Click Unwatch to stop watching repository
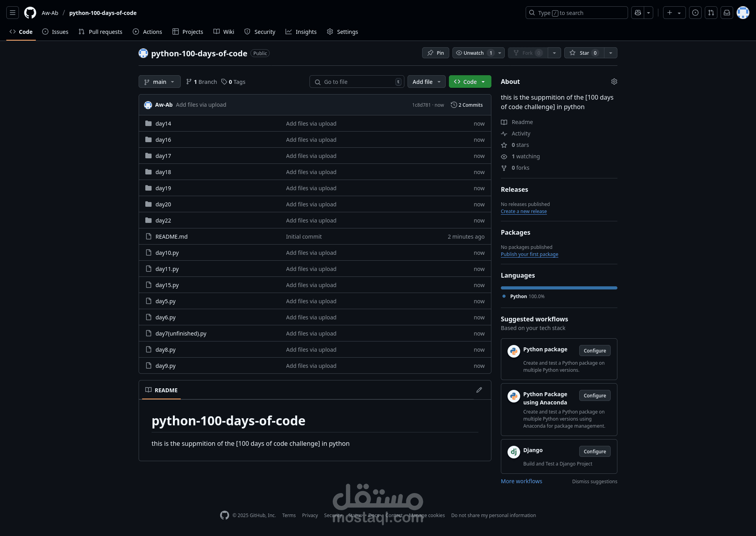 [x=474, y=53]
